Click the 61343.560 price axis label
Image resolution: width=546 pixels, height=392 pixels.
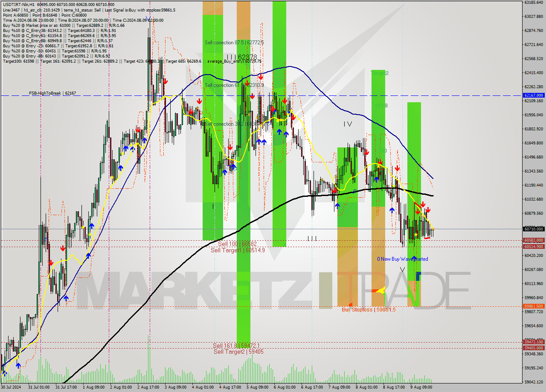(534, 171)
